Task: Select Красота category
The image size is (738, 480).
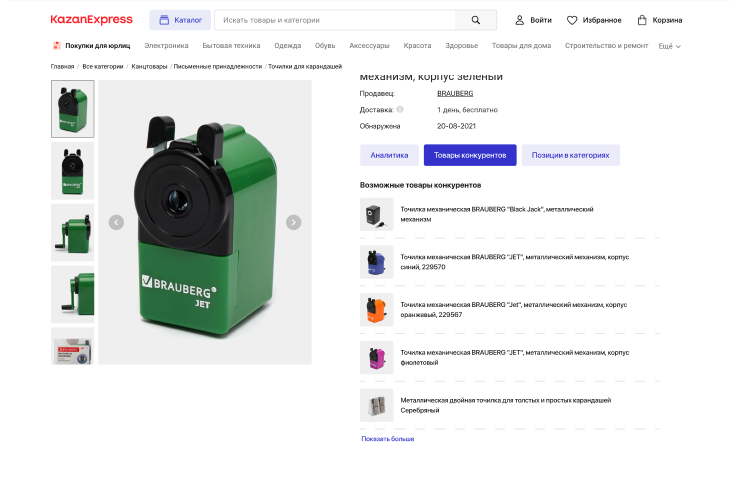Action: point(417,46)
